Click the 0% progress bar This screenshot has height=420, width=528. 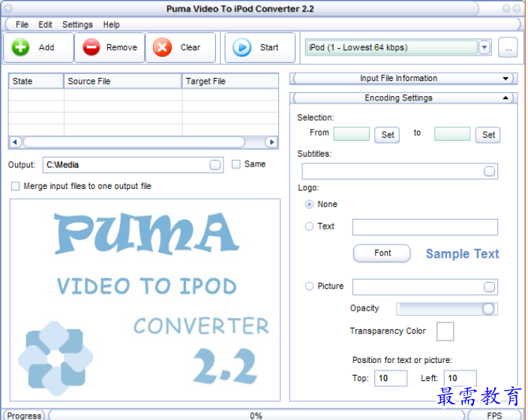pos(256,415)
